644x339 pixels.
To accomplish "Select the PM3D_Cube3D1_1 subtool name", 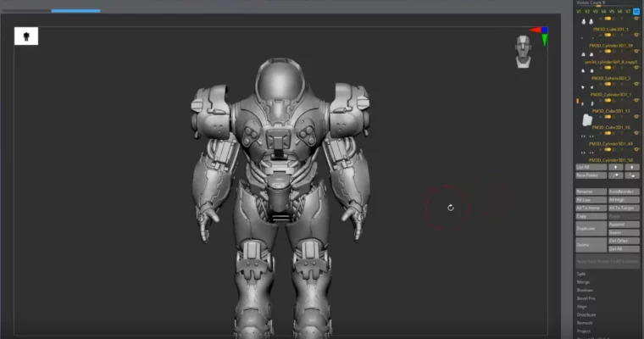I will (x=611, y=29).
